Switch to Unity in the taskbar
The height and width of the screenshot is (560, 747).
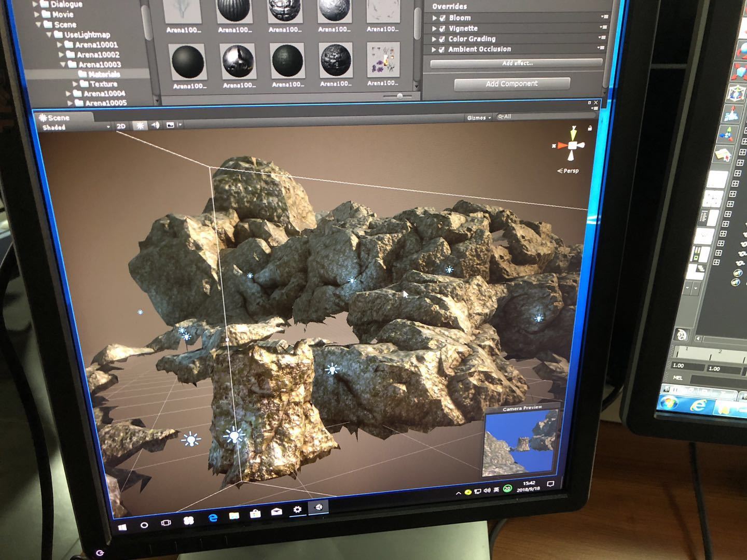(319, 507)
